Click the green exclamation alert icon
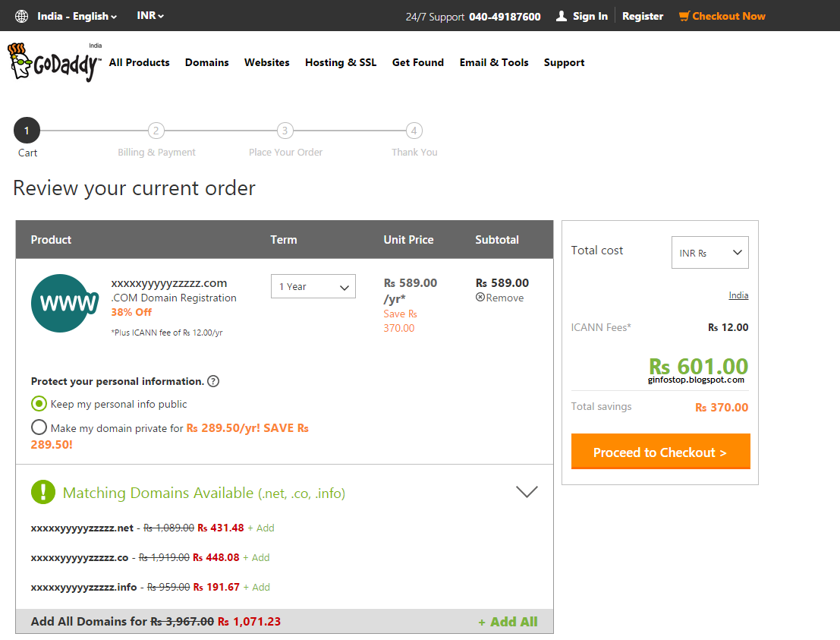Screen dimensions: 840x640 [43, 492]
